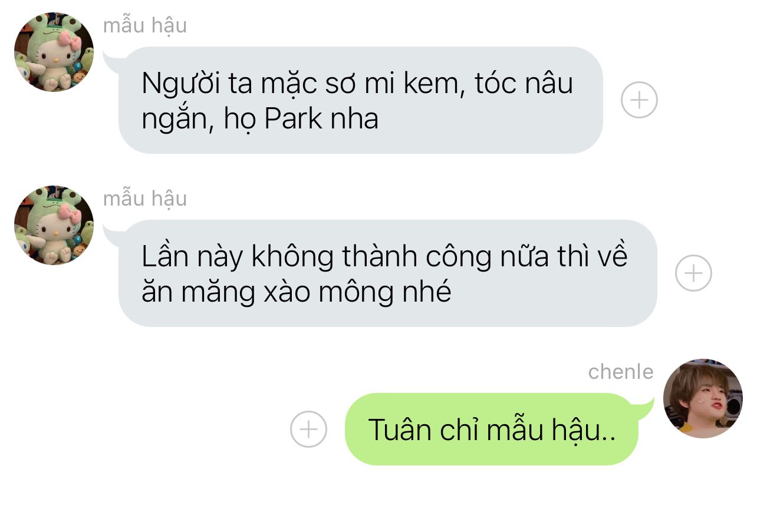757x532 pixels.
Task: Select the first gray bubble about họ Park
Action: [x=360, y=100]
